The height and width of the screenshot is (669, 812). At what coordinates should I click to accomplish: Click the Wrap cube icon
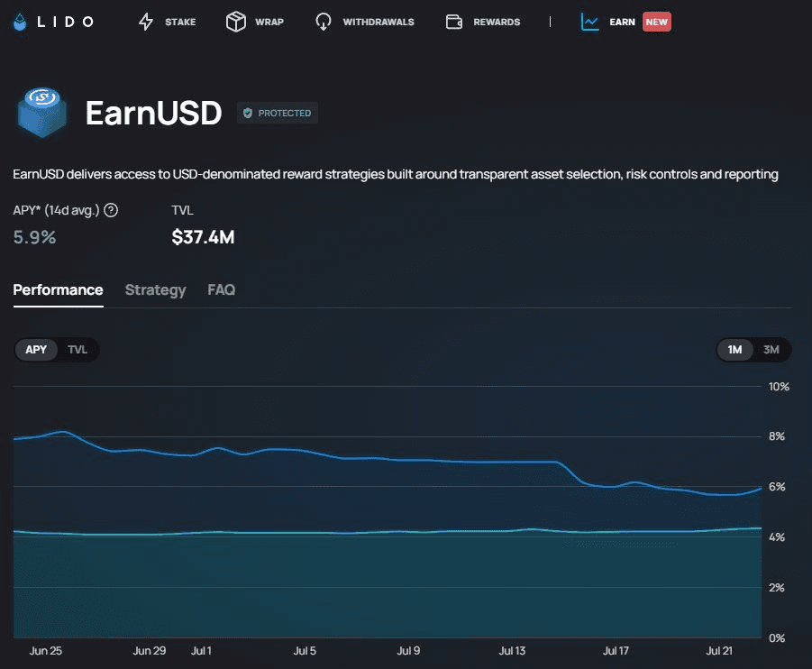click(x=236, y=22)
